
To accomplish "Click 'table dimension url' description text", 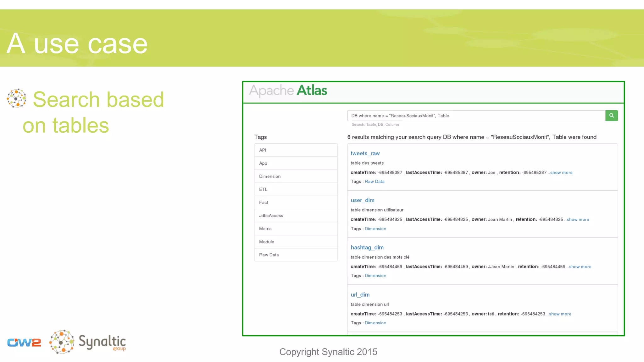I will coord(370,304).
